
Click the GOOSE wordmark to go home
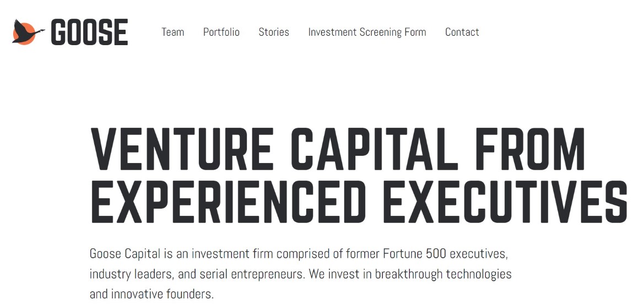(89, 32)
